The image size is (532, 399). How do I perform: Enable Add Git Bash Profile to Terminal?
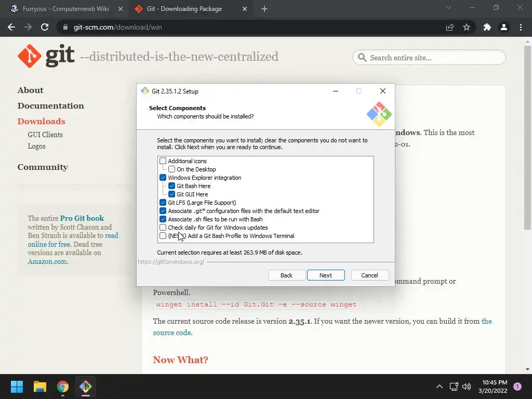[x=163, y=236]
